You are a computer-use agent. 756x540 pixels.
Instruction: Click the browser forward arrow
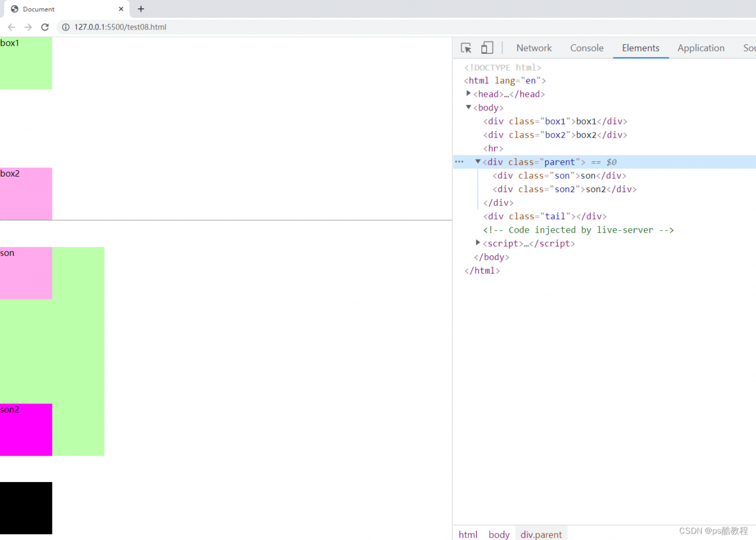(x=28, y=27)
